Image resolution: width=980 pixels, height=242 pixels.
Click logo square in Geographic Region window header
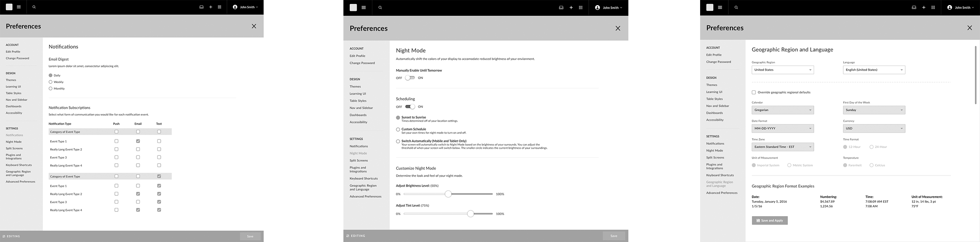tap(710, 7)
